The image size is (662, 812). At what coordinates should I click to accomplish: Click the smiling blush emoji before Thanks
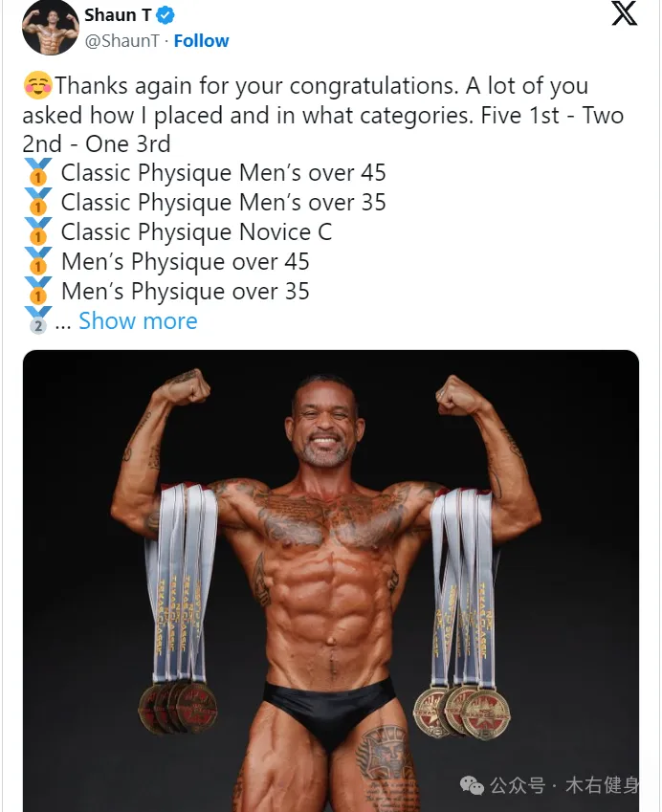[38, 85]
